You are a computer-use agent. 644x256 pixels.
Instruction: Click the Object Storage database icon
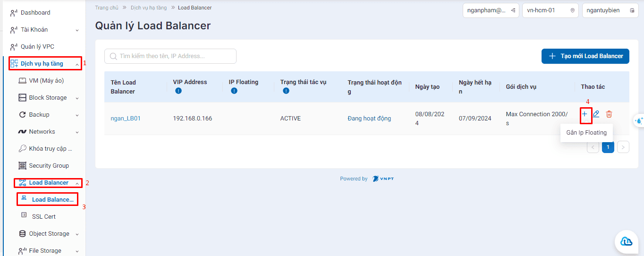pos(22,234)
